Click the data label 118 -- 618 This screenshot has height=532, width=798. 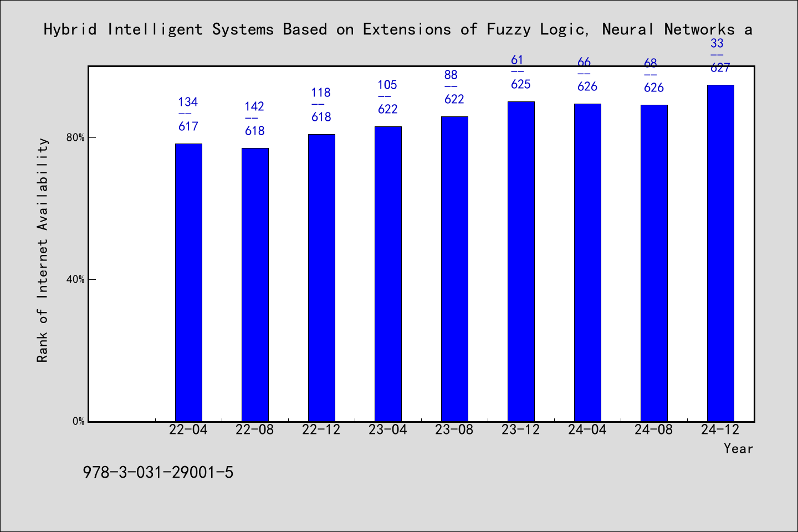click(321, 105)
